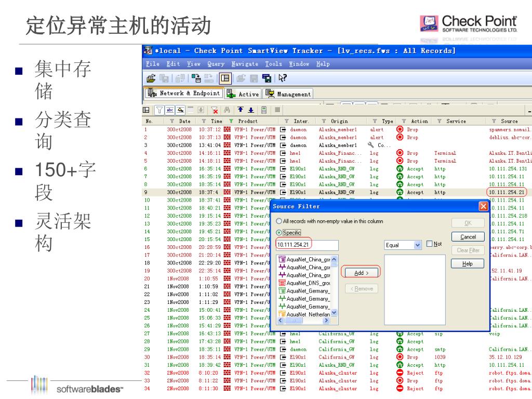The height and width of the screenshot is (399, 532).
Task: Toggle the toolbar button right of abc
Action: pyautogui.click(x=180, y=110)
